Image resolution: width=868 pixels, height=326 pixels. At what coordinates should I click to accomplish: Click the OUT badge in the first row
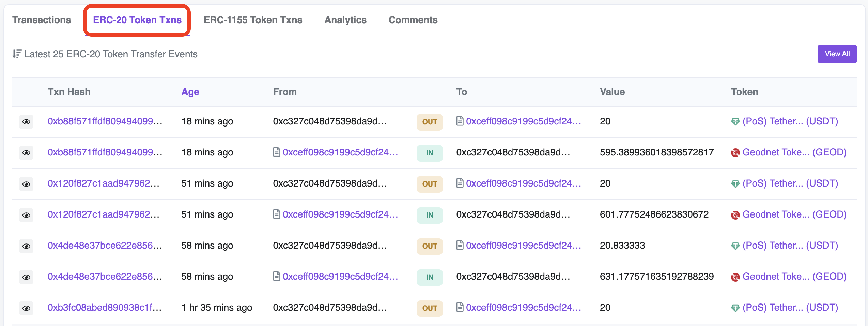[429, 122]
